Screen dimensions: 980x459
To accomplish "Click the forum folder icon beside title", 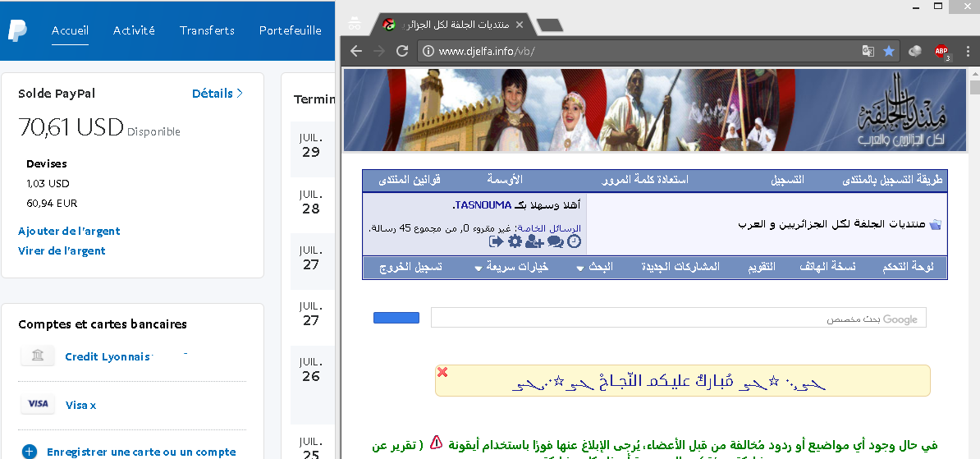I will tap(935, 224).
